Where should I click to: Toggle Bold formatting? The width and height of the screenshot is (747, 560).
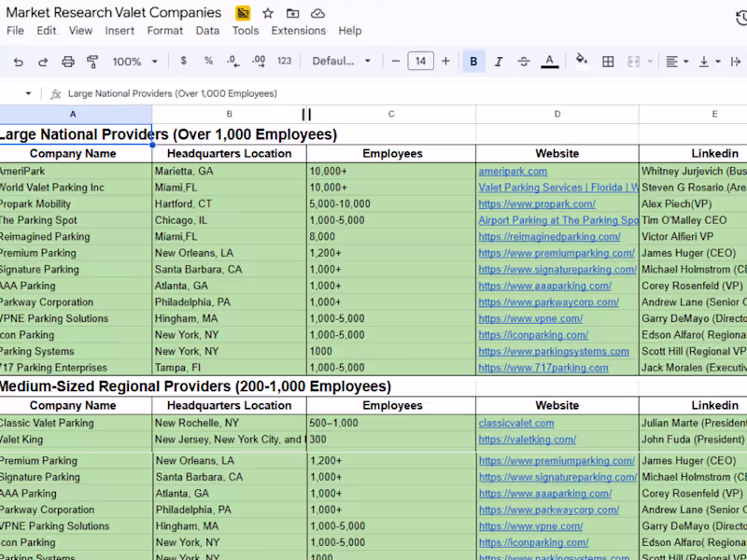(473, 62)
